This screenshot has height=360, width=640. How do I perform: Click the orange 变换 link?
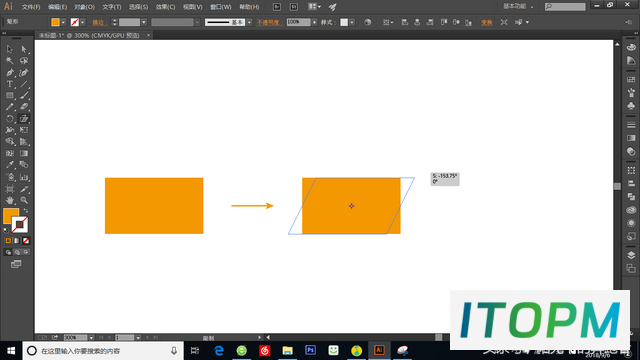pyautogui.click(x=486, y=22)
